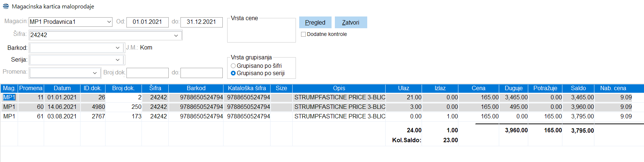Click the Saldo column header

[578, 88]
